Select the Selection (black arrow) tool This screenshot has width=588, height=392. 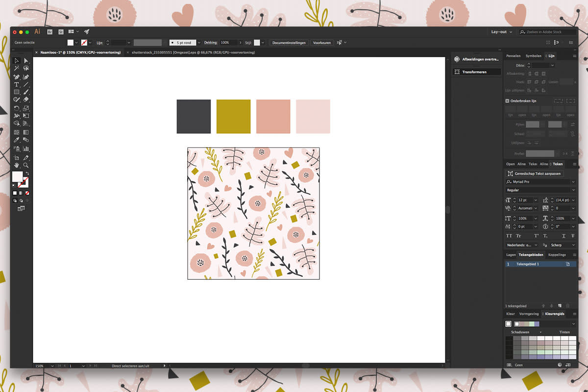(x=17, y=61)
